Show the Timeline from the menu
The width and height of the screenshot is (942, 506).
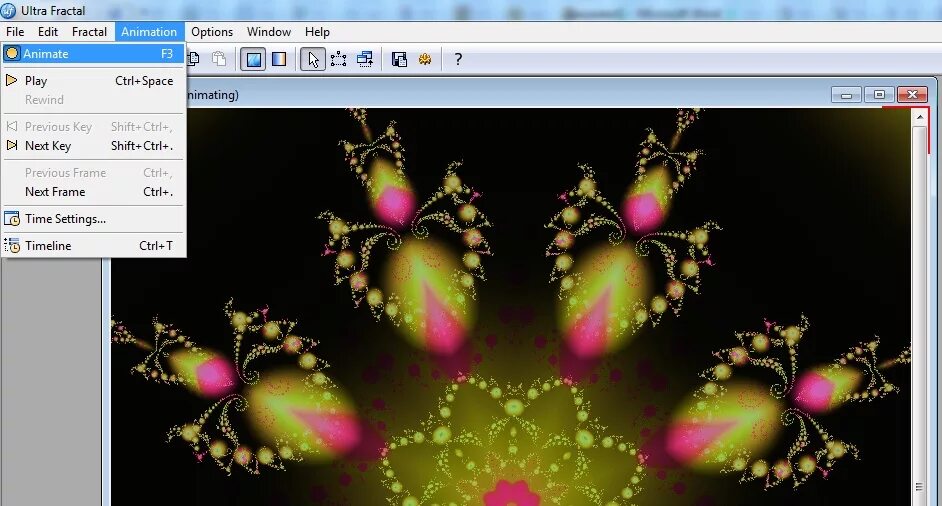pyautogui.click(x=93, y=246)
